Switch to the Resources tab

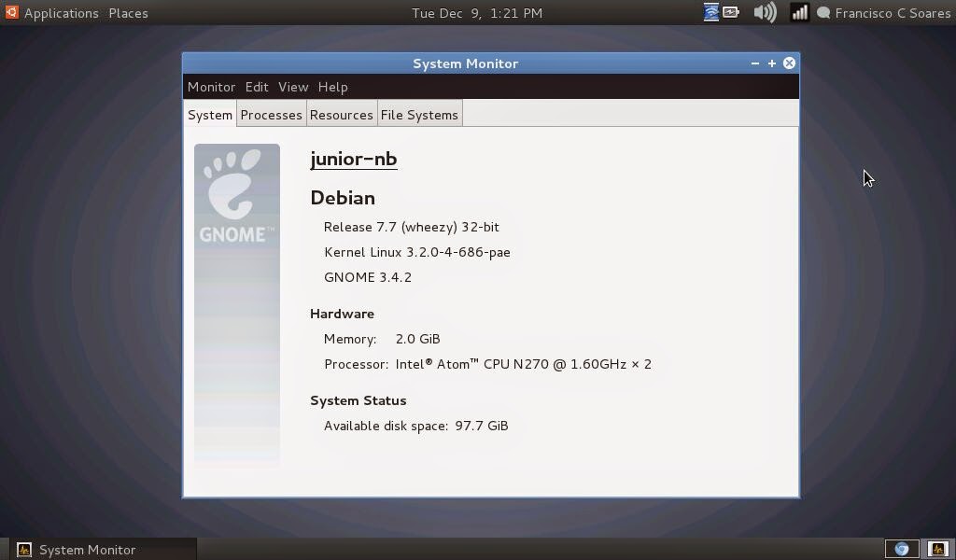pyautogui.click(x=342, y=115)
